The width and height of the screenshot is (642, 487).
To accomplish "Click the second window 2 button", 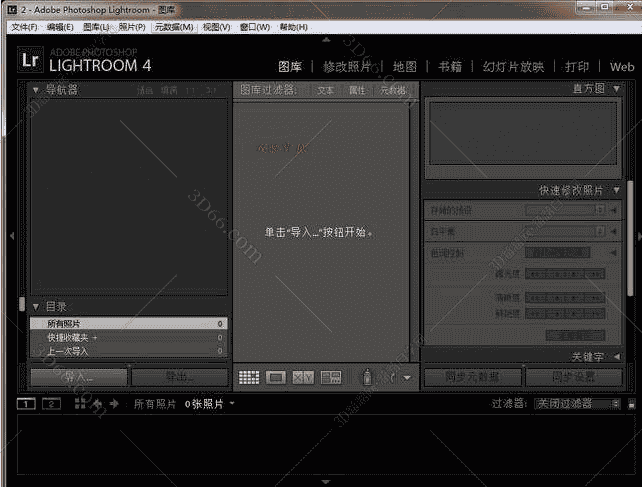I will click(52, 404).
